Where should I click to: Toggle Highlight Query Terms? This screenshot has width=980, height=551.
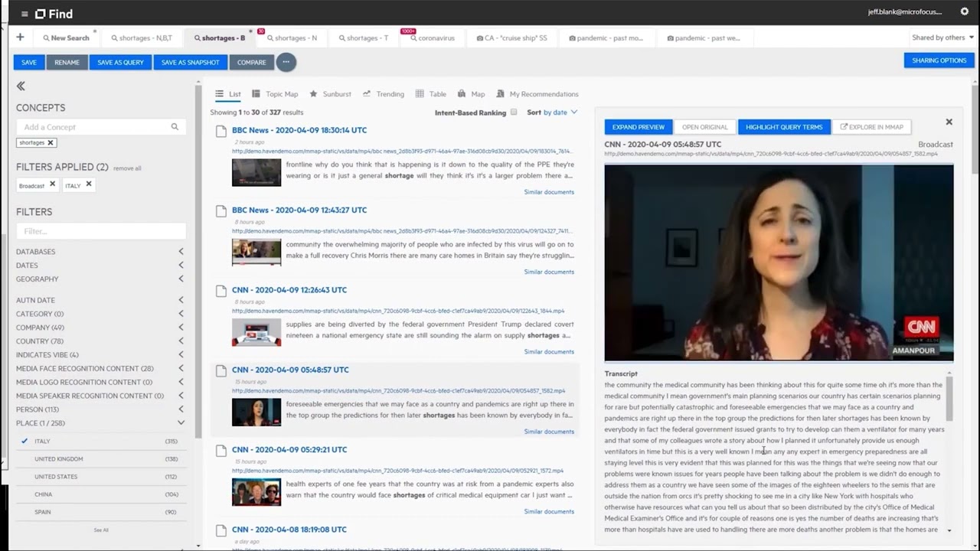pyautogui.click(x=784, y=127)
